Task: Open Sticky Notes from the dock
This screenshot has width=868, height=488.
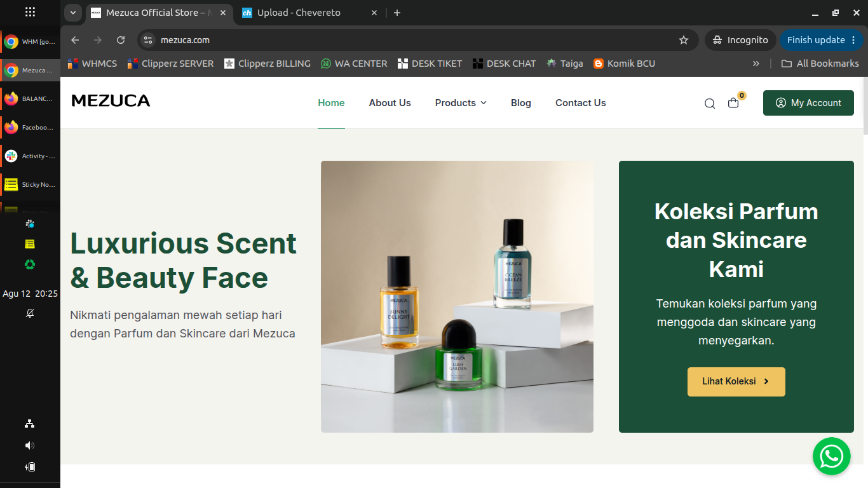Action: (30, 185)
